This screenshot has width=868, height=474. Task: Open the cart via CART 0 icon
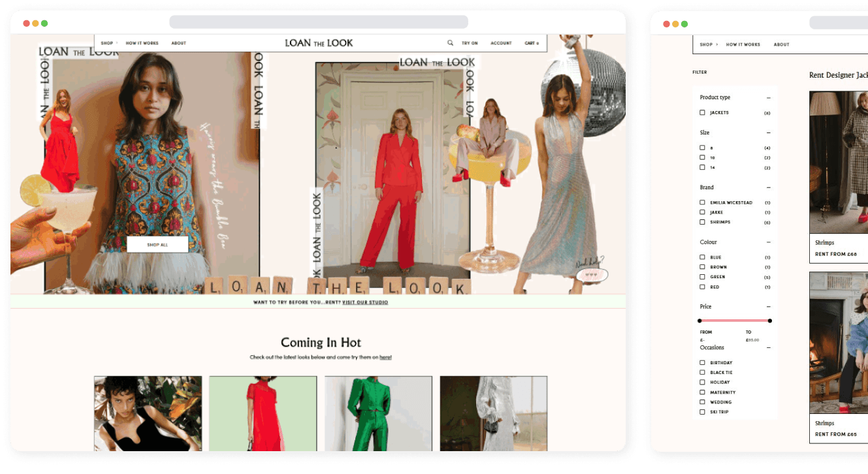pos(532,42)
